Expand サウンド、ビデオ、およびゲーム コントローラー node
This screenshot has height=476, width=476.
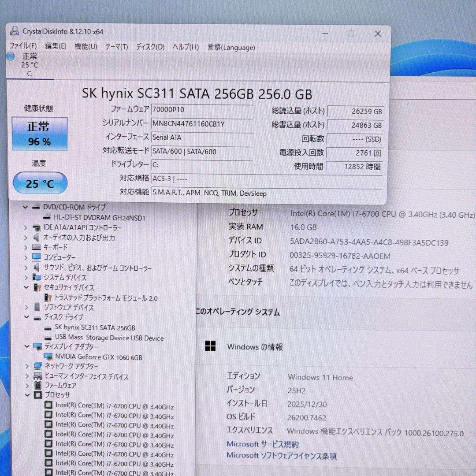point(26,268)
